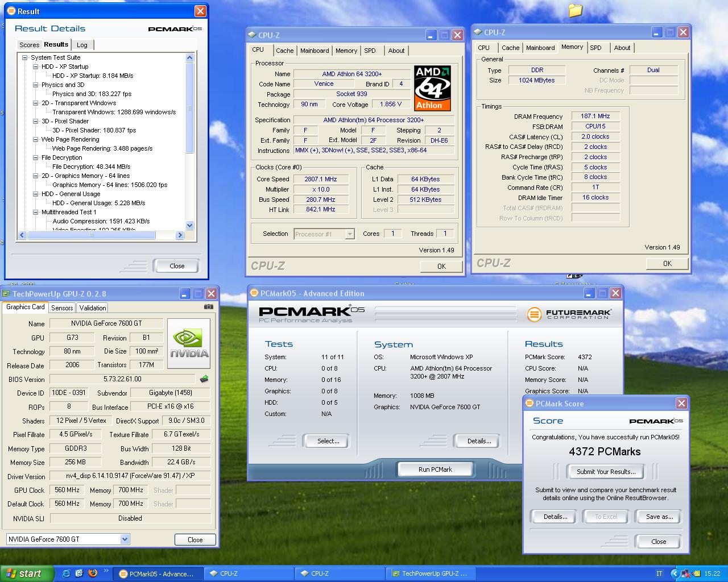
Task: Click the AMD Athlon 64 logo in CPU-Z
Action: [432, 88]
